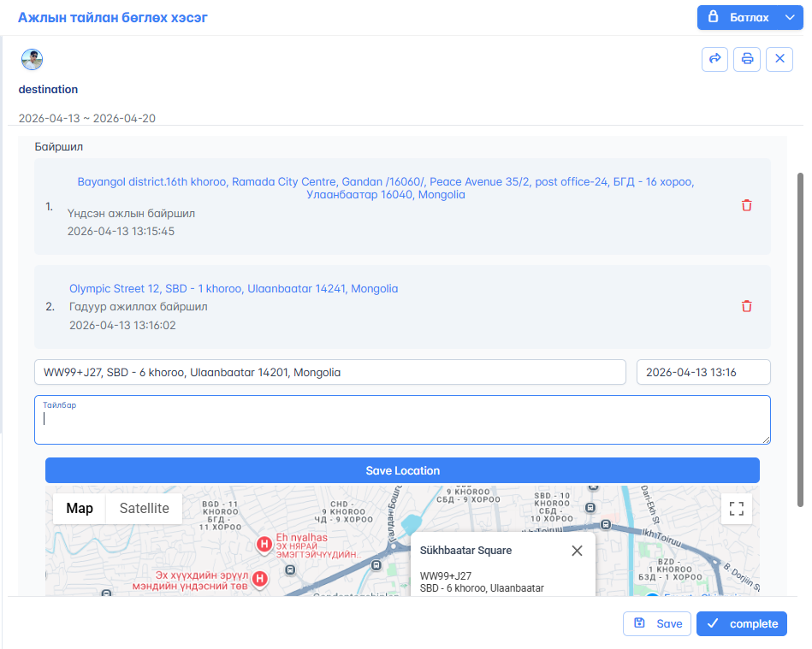Click the Sükhbaatar Square popup title
The height and width of the screenshot is (649, 812).
tap(465, 551)
